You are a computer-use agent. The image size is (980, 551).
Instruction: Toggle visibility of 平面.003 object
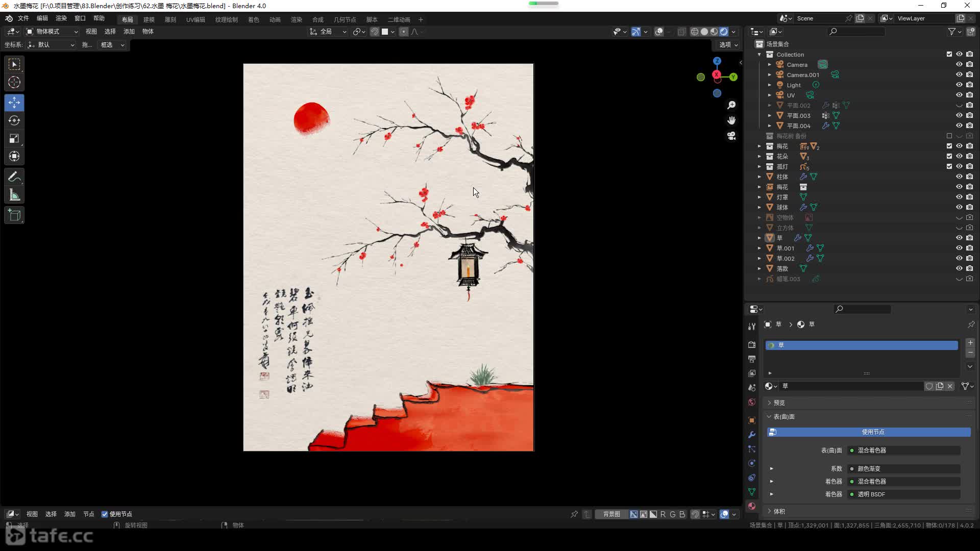(959, 115)
